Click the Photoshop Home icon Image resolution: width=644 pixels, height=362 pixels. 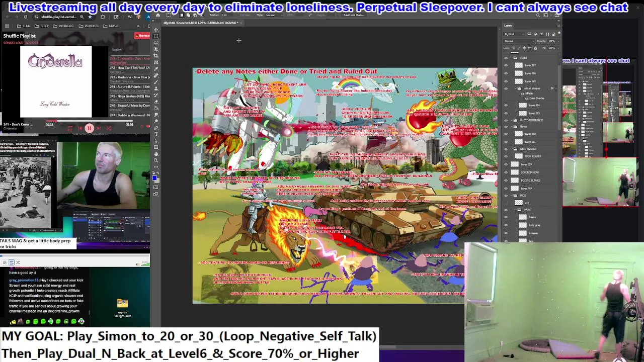coord(157,15)
